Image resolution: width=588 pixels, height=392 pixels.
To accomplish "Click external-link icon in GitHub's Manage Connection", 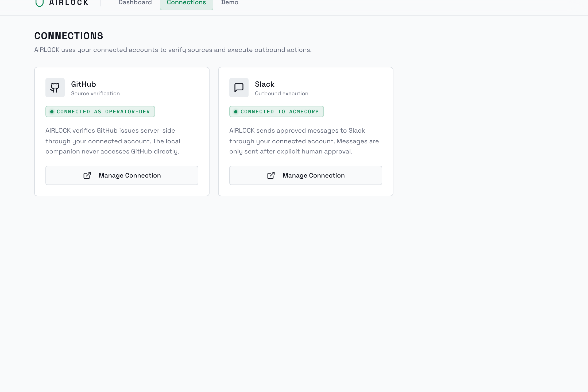I will tap(87, 175).
